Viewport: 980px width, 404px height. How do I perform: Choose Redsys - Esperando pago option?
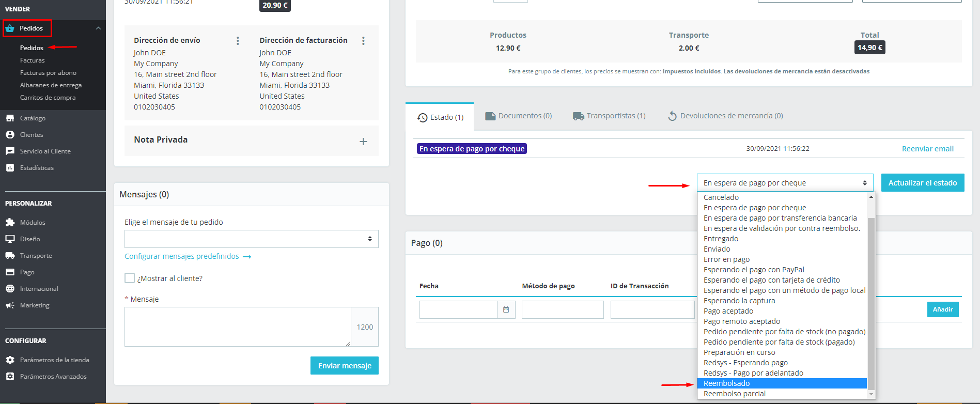[782, 363]
